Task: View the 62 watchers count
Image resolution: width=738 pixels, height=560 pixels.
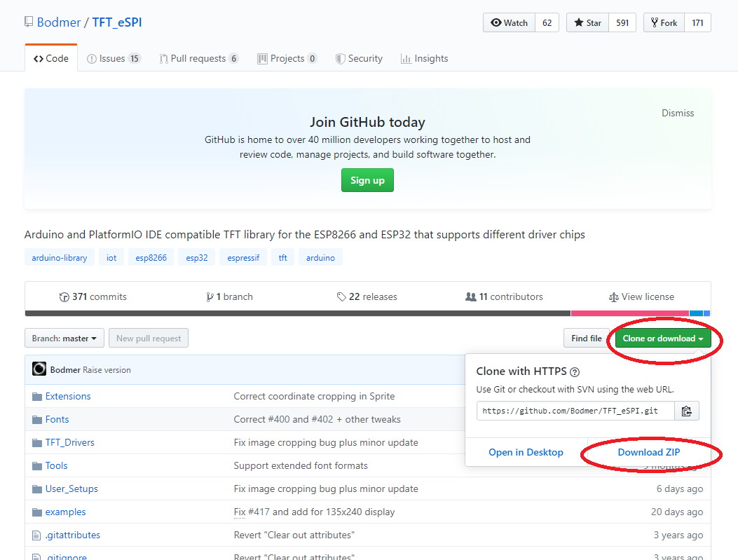Action: point(547,22)
